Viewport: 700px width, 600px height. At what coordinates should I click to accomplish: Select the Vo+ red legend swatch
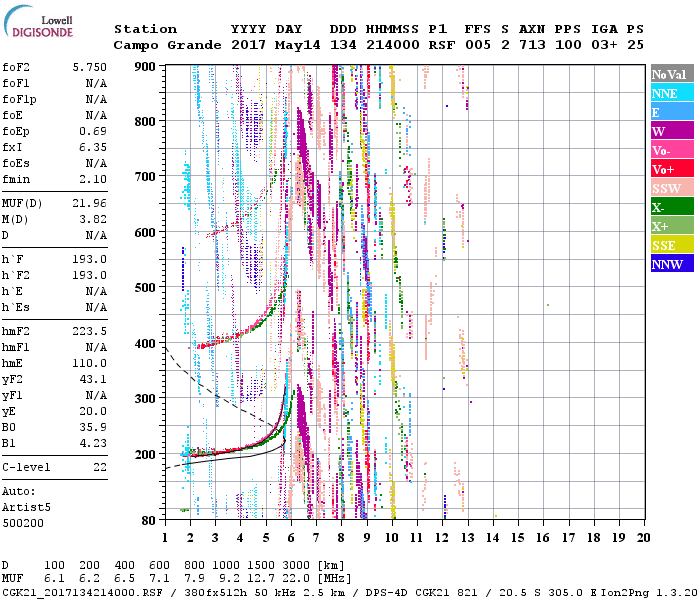(672, 169)
